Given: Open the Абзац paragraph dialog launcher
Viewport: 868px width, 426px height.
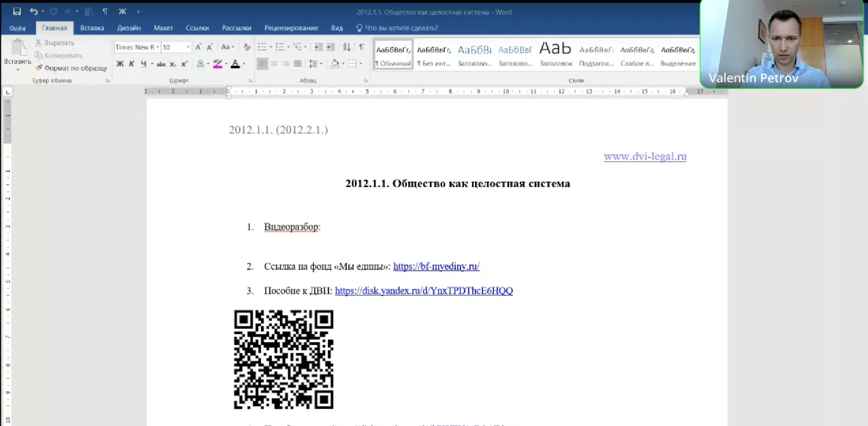Looking at the screenshot, I should click(366, 81).
